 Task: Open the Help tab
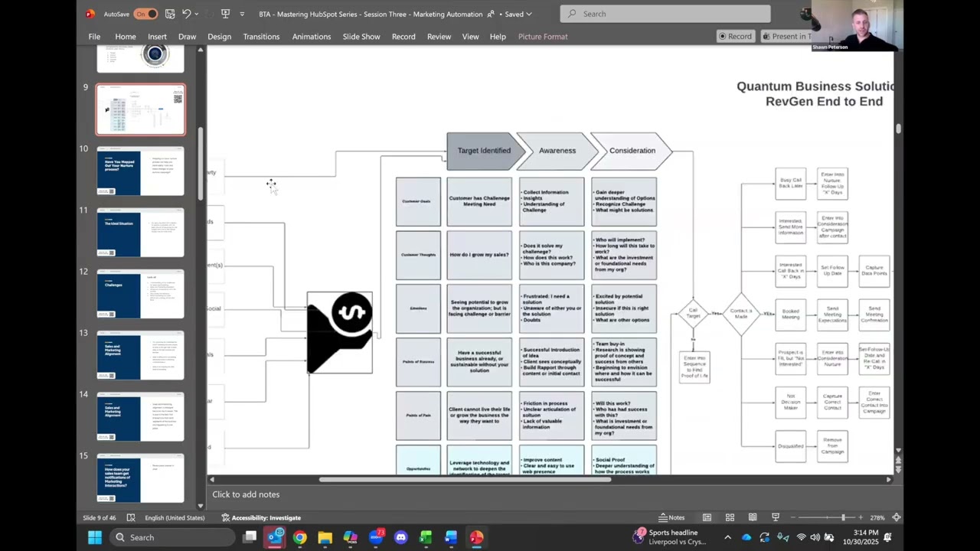click(x=498, y=36)
